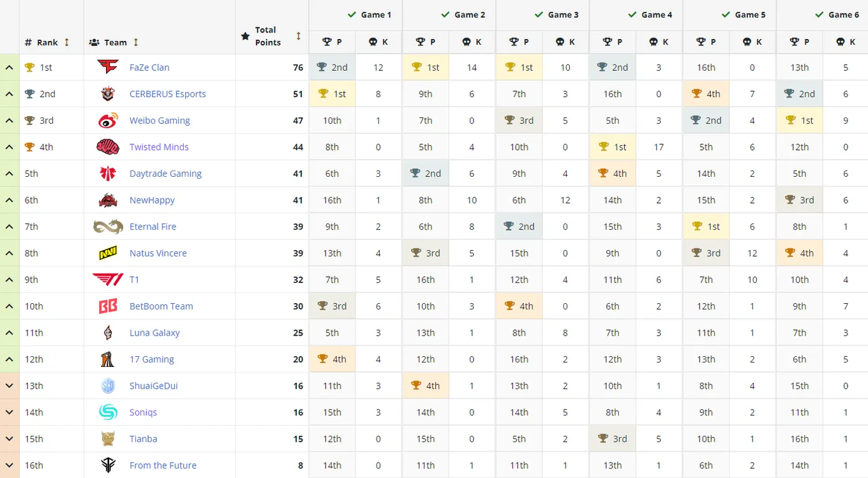Click FaZe Clan's total points value 76
This screenshot has width=868, height=478.
[298, 67]
